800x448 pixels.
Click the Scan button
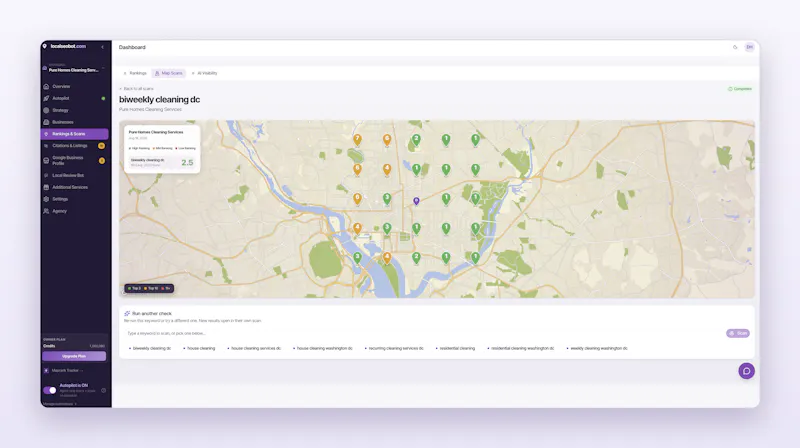(738, 333)
